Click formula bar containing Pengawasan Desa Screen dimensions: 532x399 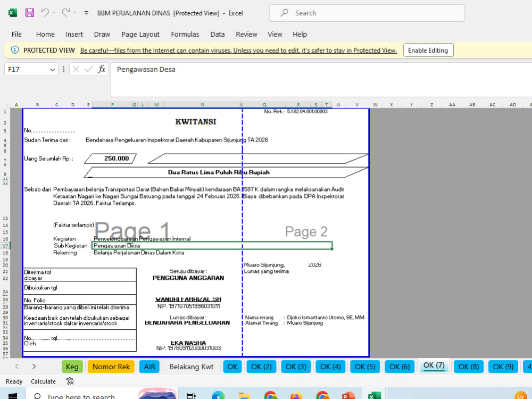321,79
